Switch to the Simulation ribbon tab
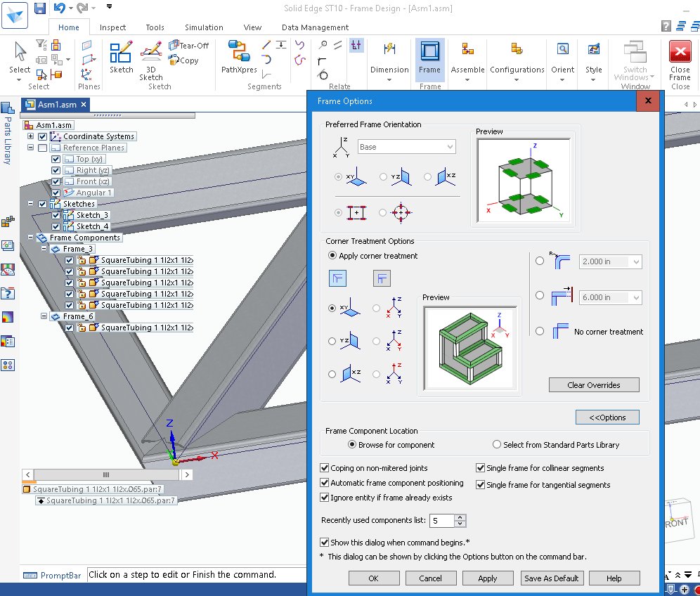Screen dimensions: 700x596 203,27
